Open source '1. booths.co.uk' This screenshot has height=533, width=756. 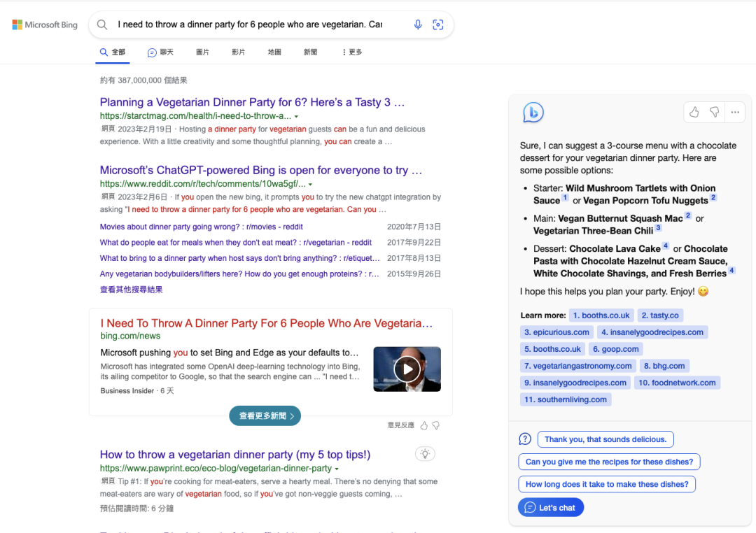coord(601,315)
